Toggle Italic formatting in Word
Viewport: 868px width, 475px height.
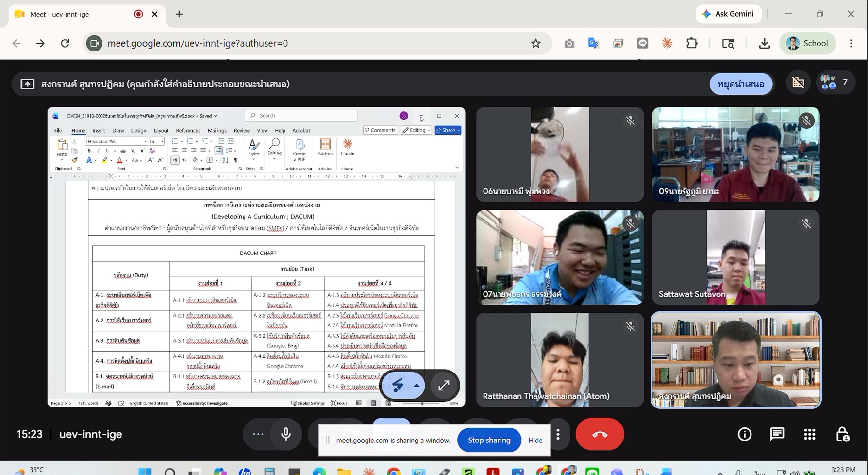point(99,151)
